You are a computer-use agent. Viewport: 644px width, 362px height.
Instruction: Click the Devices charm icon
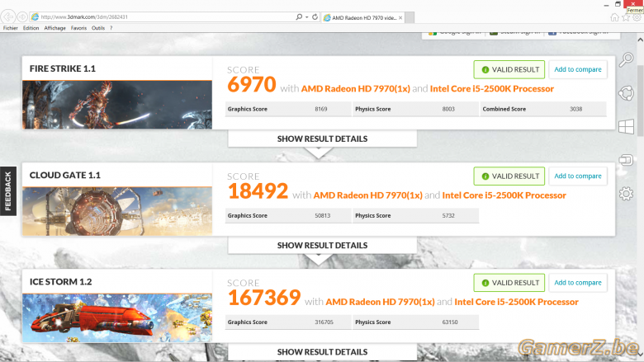click(627, 159)
